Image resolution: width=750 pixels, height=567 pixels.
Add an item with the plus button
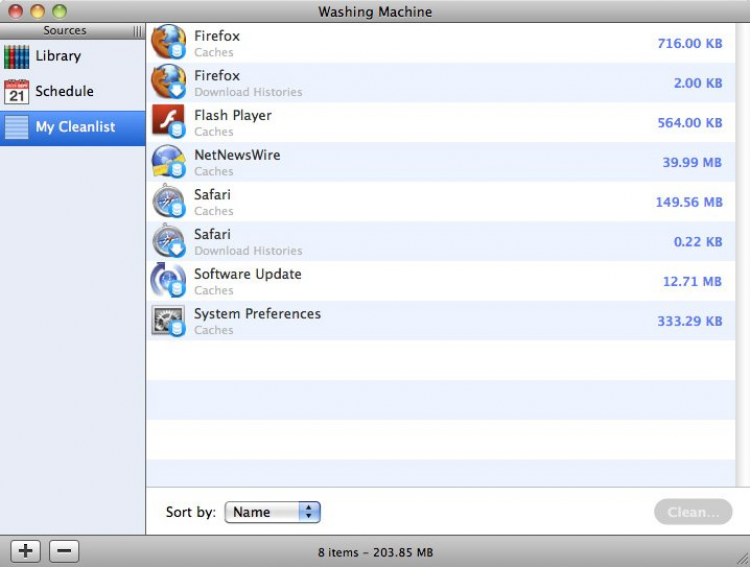pyautogui.click(x=26, y=551)
